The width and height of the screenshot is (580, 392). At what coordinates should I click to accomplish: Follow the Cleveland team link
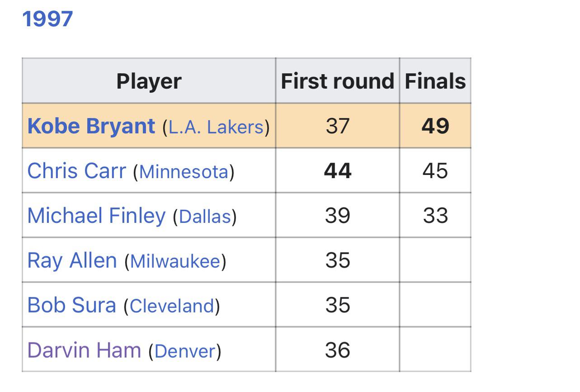pos(172,306)
